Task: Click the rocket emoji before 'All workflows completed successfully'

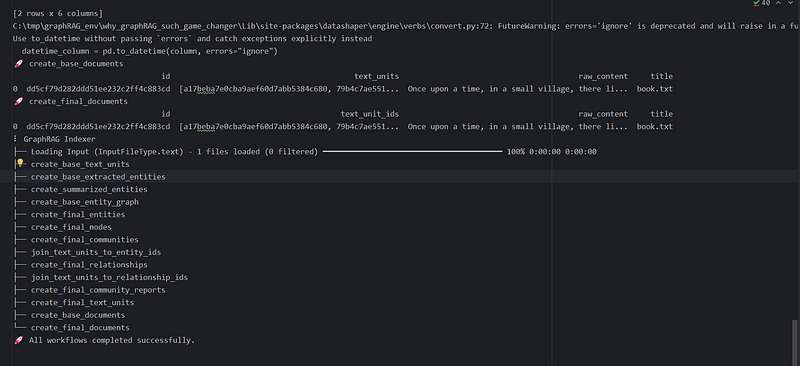Action: click(18, 340)
